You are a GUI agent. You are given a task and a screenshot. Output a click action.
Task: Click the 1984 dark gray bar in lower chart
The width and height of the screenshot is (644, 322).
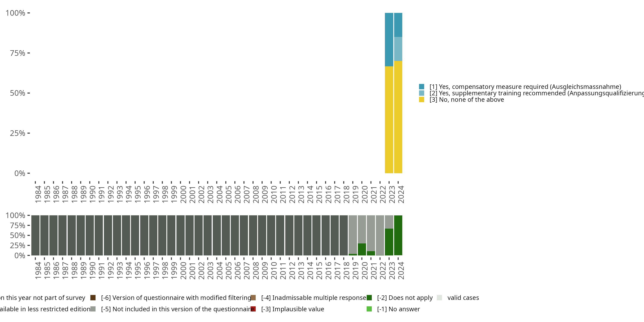(x=35, y=235)
